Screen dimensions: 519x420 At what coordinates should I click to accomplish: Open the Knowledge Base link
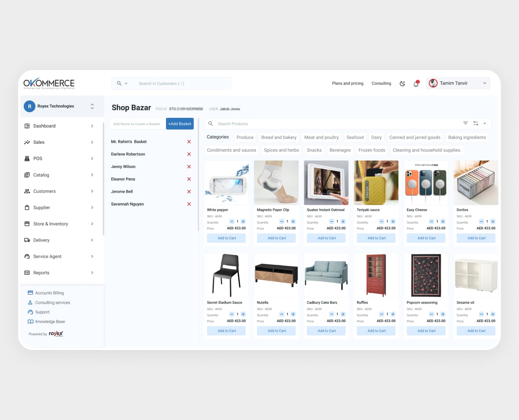pos(49,322)
